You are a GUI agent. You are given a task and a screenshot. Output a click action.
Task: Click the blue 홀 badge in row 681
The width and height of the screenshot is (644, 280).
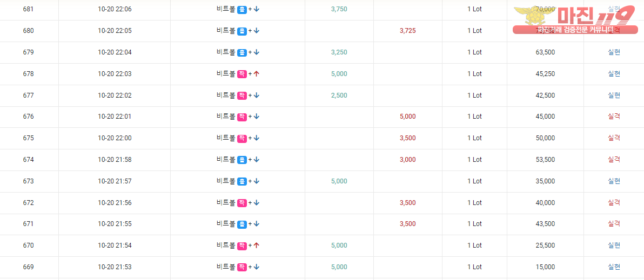coord(242,9)
